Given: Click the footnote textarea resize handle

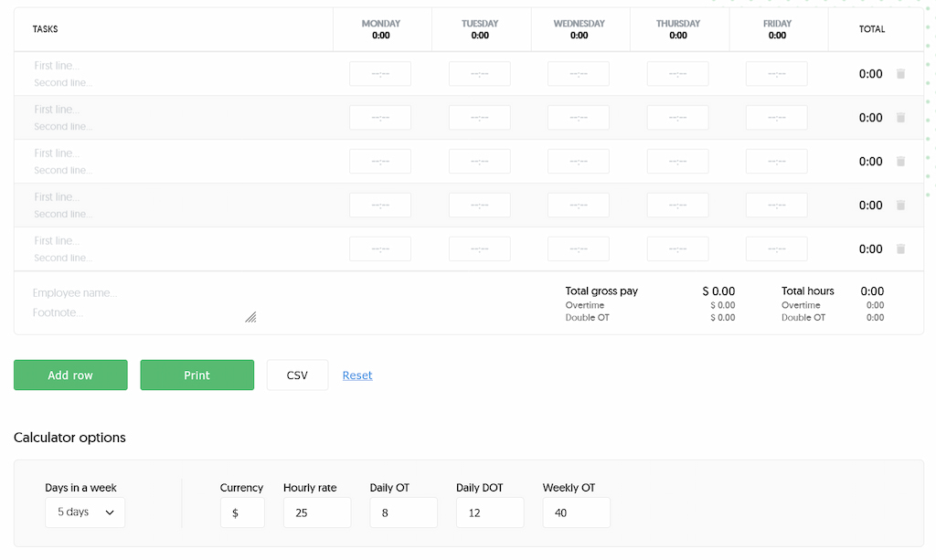Looking at the screenshot, I should click(250, 317).
